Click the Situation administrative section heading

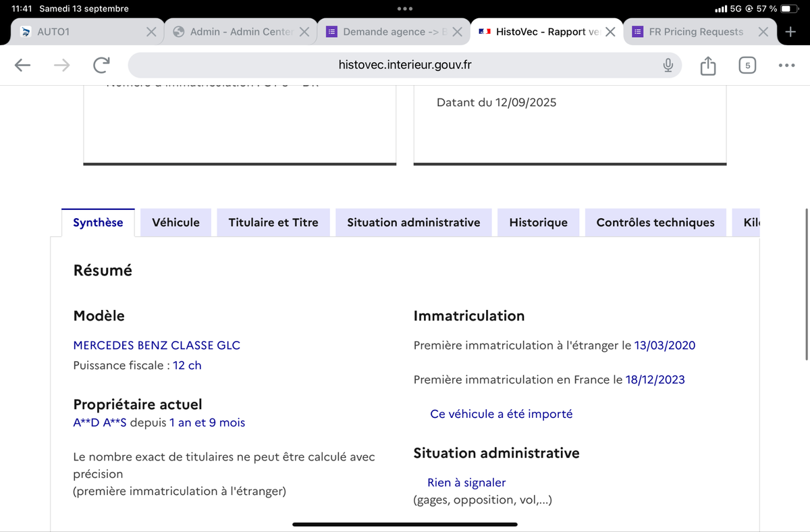pos(496,453)
